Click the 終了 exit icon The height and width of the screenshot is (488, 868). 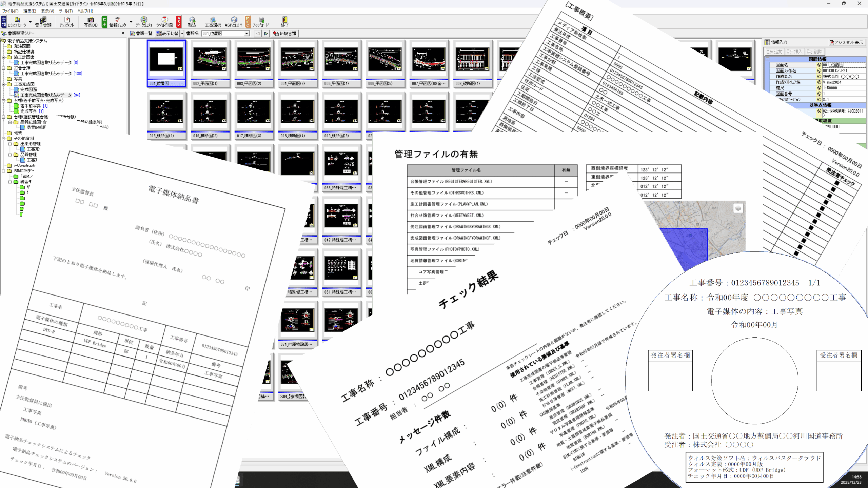[284, 22]
